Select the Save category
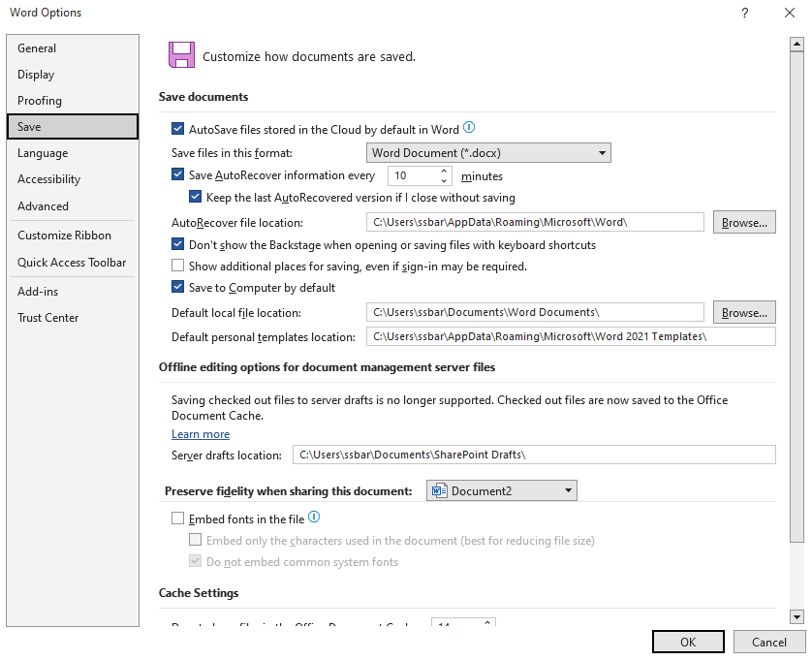This screenshot has height=660, width=812. tap(73, 127)
